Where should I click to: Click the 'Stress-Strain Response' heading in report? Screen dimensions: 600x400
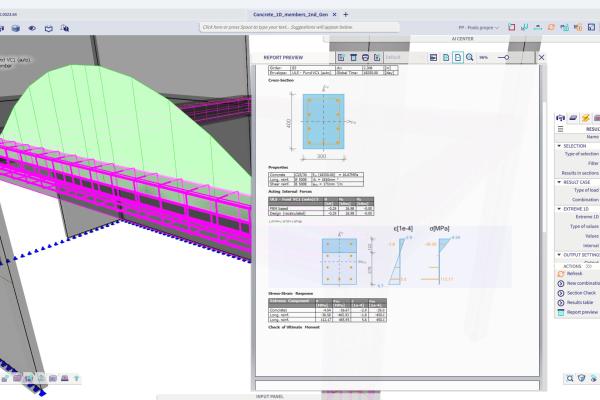(x=290, y=294)
